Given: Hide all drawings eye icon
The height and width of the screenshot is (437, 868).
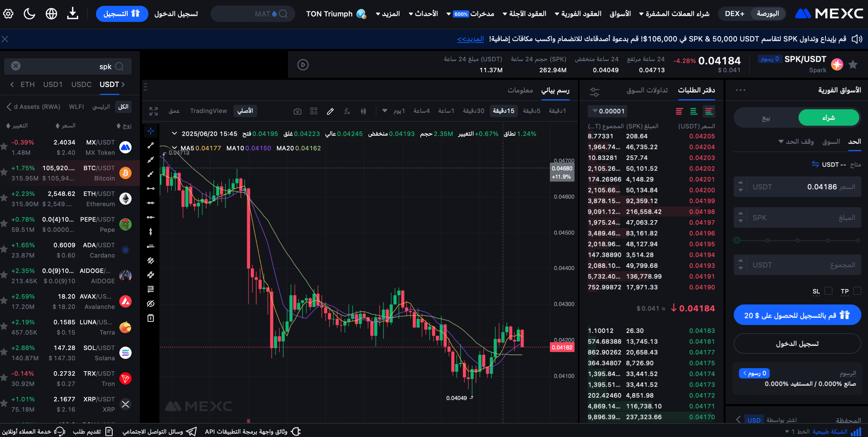Looking at the screenshot, I should [150, 303].
